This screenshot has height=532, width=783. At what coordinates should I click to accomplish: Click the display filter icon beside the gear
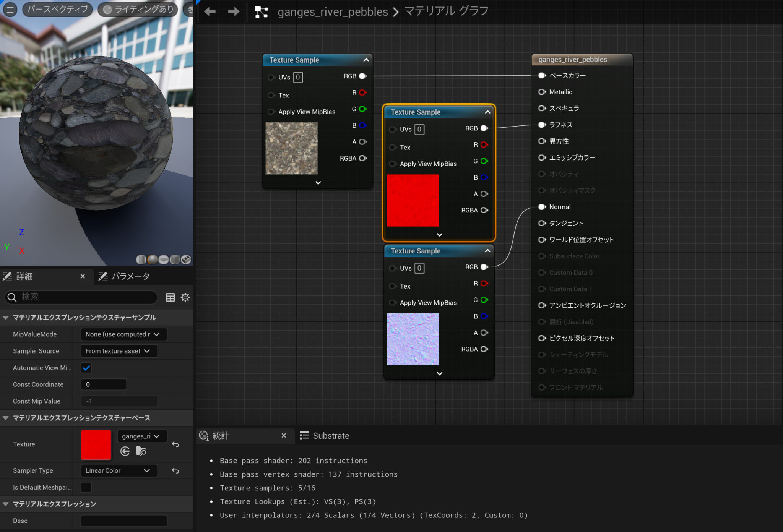(171, 297)
